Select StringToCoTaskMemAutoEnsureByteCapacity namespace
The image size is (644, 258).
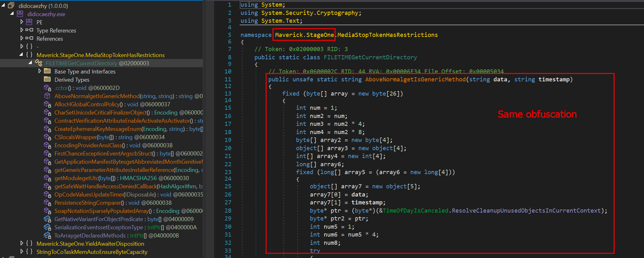(92, 252)
